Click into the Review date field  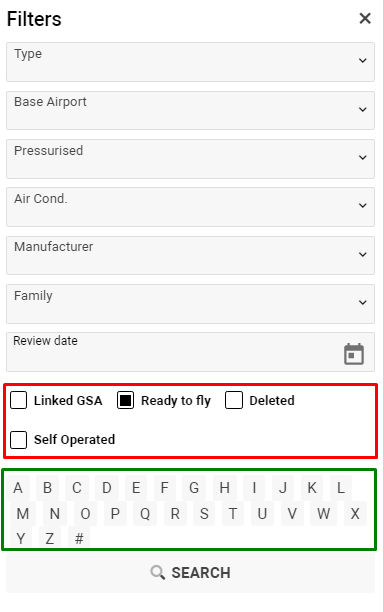(x=190, y=352)
